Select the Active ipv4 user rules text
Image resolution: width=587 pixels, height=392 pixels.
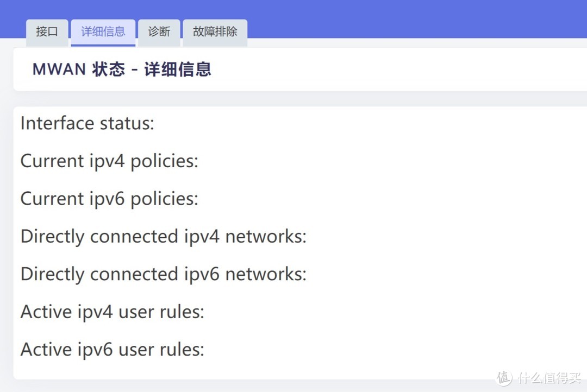(111, 312)
